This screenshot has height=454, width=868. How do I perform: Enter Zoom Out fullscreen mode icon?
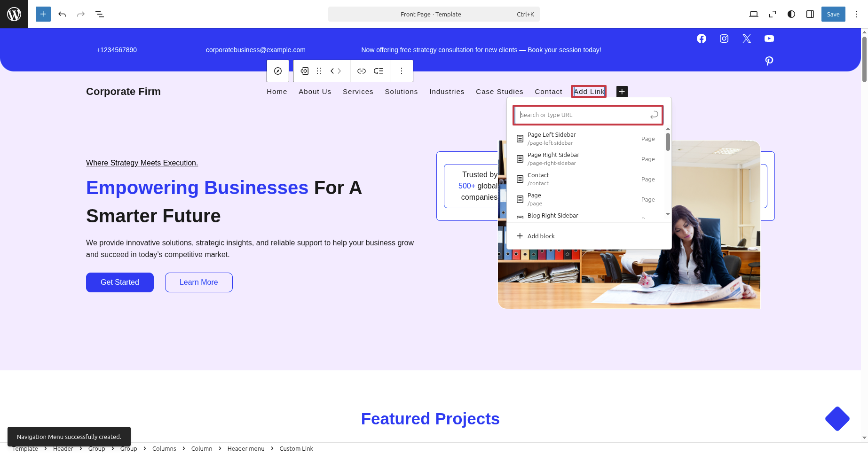coord(773,14)
